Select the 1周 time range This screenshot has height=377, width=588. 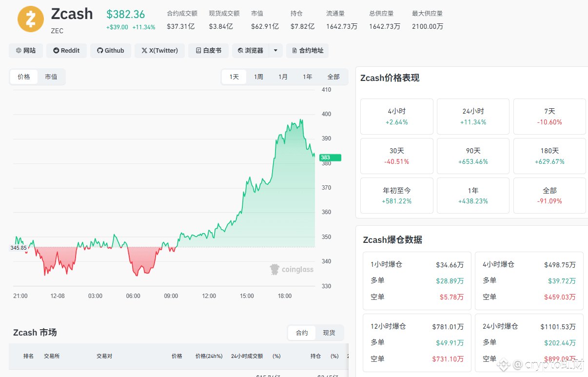tap(259, 77)
